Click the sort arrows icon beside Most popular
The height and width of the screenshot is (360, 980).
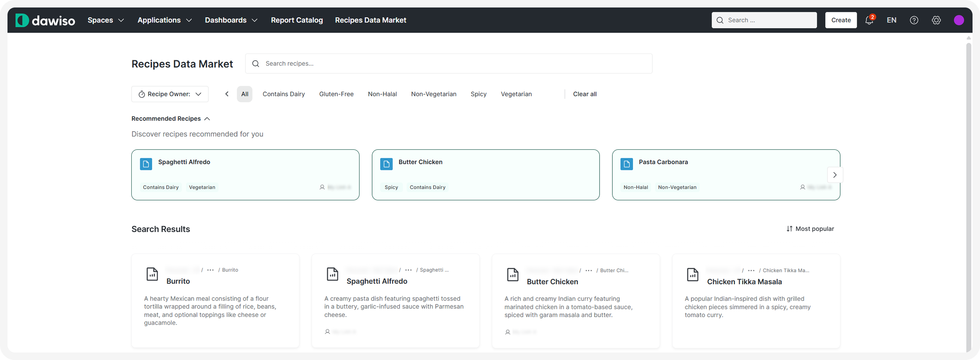pyautogui.click(x=789, y=229)
